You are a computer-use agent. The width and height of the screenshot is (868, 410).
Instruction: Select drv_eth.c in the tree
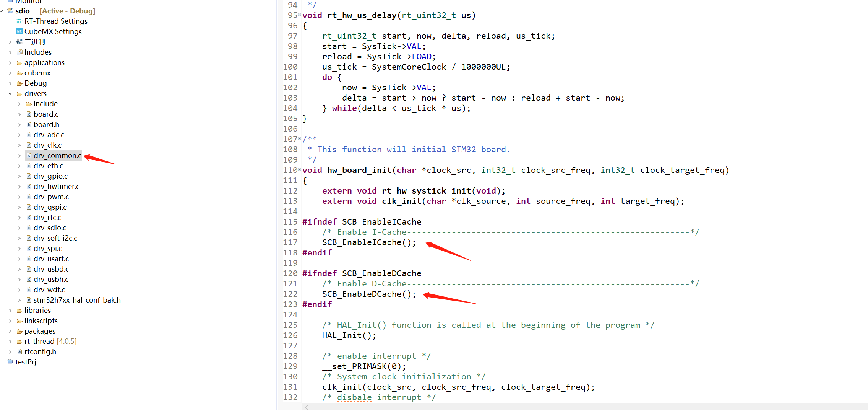[48, 166]
